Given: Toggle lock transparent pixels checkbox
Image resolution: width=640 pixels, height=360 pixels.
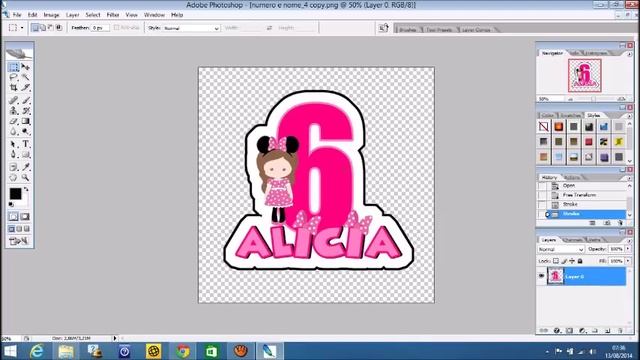Looking at the screenshot, I should click(556, 261).
